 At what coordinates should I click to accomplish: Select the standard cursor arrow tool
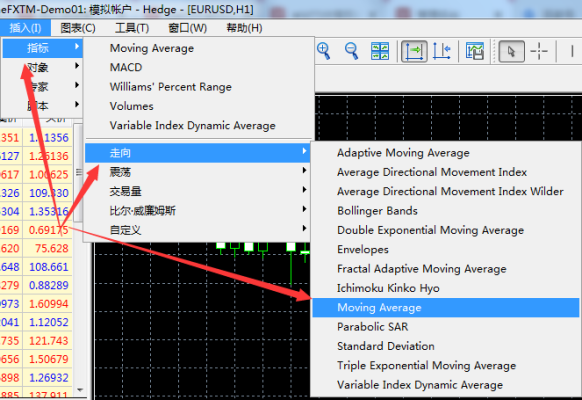[x=511, y=51]
